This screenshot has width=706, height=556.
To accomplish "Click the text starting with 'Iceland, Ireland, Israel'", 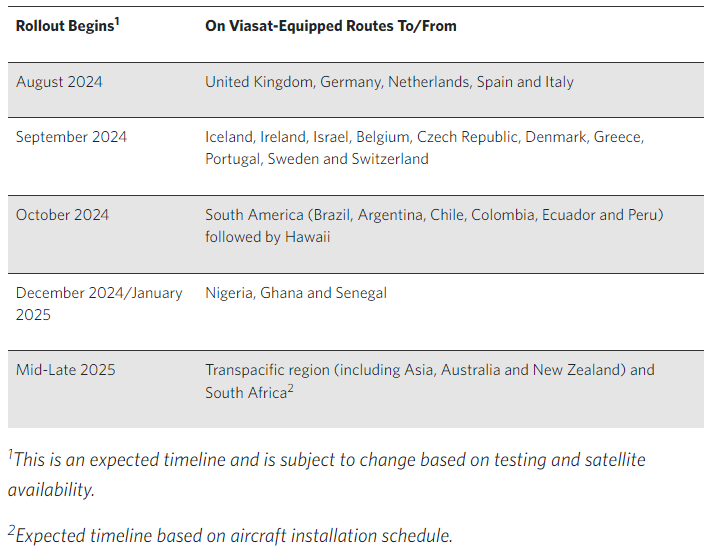I will point(424,137).
